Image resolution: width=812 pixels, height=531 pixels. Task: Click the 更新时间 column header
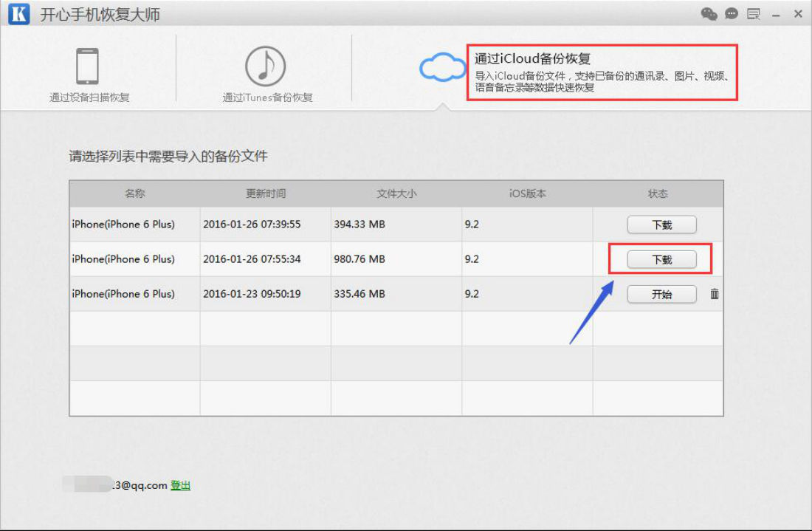(x=266, y=193)
